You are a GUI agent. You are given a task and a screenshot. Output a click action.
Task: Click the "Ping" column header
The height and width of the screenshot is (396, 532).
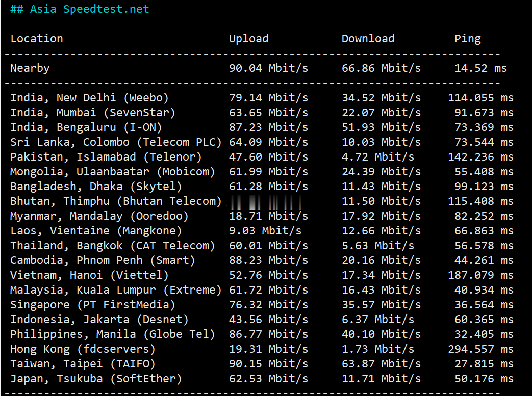(468, 39)
